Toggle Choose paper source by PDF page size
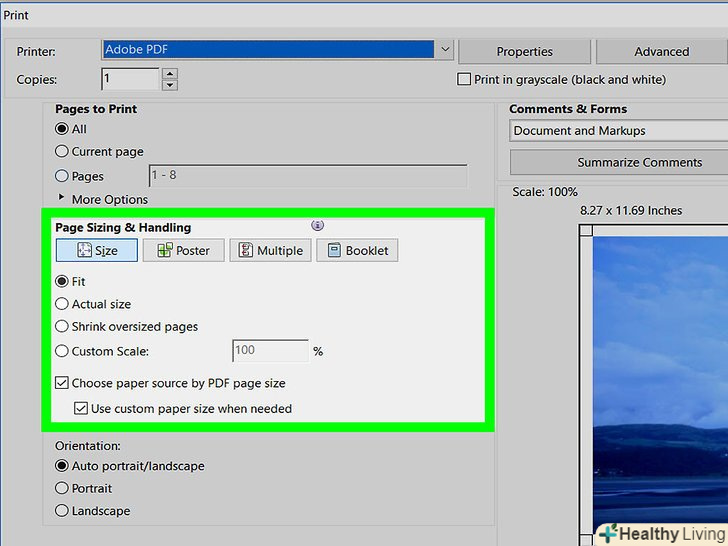This screenshot has height=546, width=728. 62,383
